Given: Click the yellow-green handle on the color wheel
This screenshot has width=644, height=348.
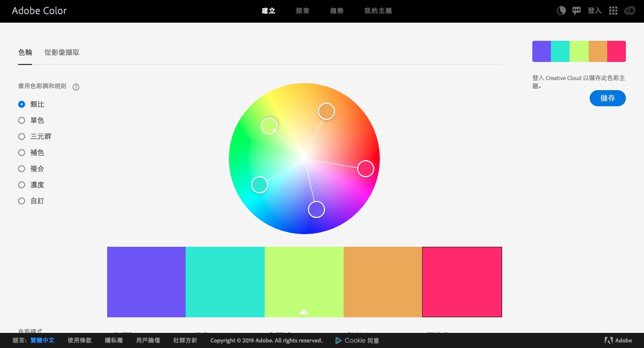Looking at the screenshot, I should (x=269, y=125).
